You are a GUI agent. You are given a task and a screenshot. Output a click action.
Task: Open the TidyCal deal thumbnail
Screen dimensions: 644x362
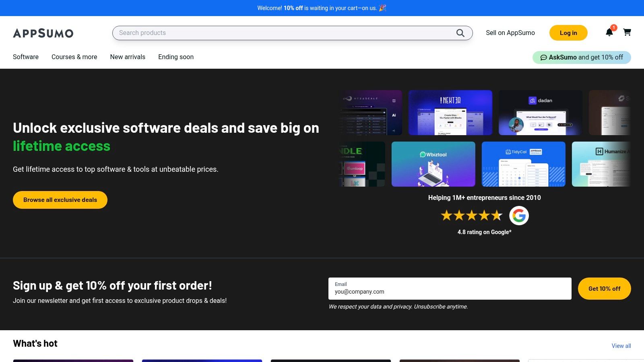pos(524,164)
